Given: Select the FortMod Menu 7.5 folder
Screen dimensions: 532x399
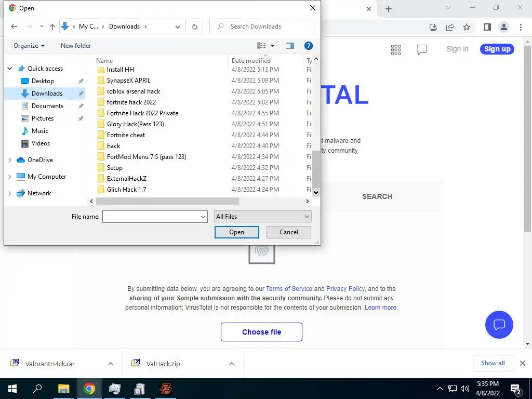Looking at the screenshot, I should coord(147,157).
